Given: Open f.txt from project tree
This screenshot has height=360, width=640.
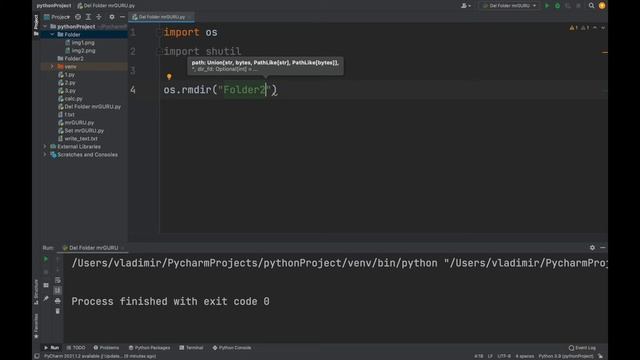Looking at the screenshot, I should tap(66, 115).
